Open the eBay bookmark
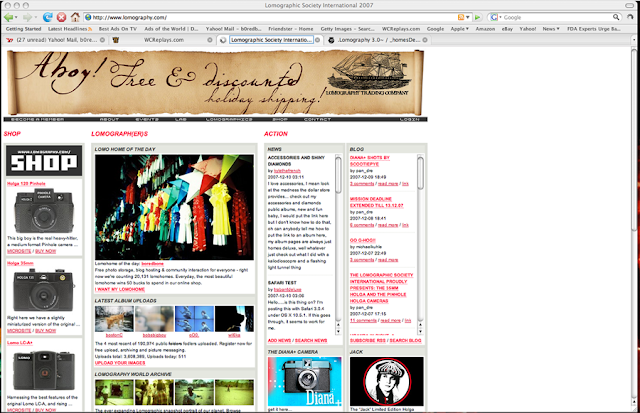This screenshot has width=640, height=413. (507, 29)
